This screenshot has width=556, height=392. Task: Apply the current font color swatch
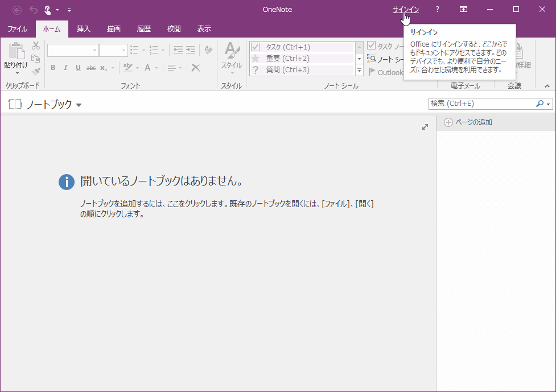point(147,67)
